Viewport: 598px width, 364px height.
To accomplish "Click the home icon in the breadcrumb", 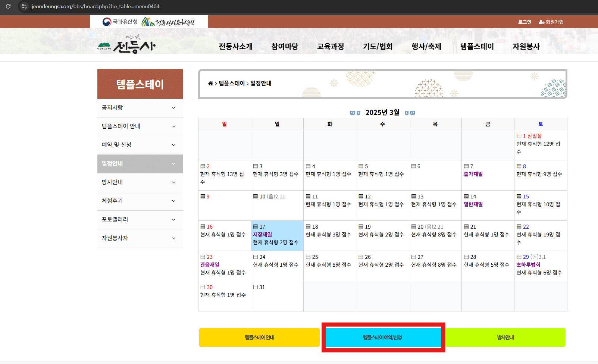I will pyautogui.click(x=210, y=84).
